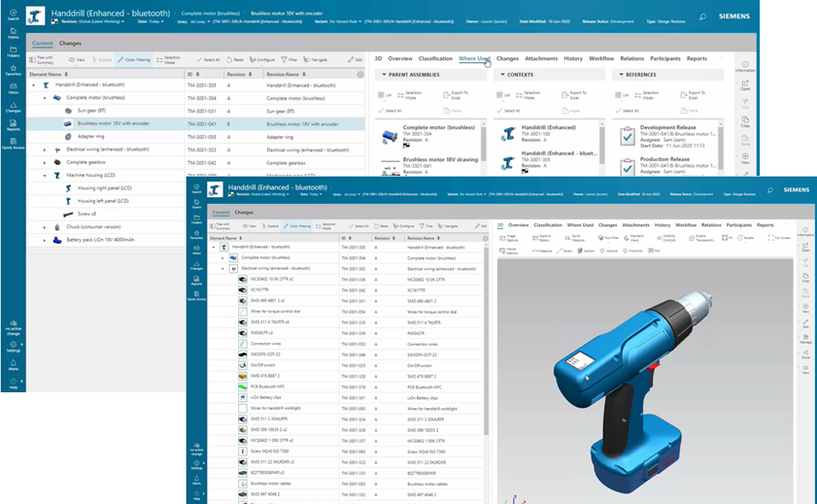This screenshot has width=817, height=504.
Task: Click Query tool in front window 3D toolbar
Action: pos(564,251)
